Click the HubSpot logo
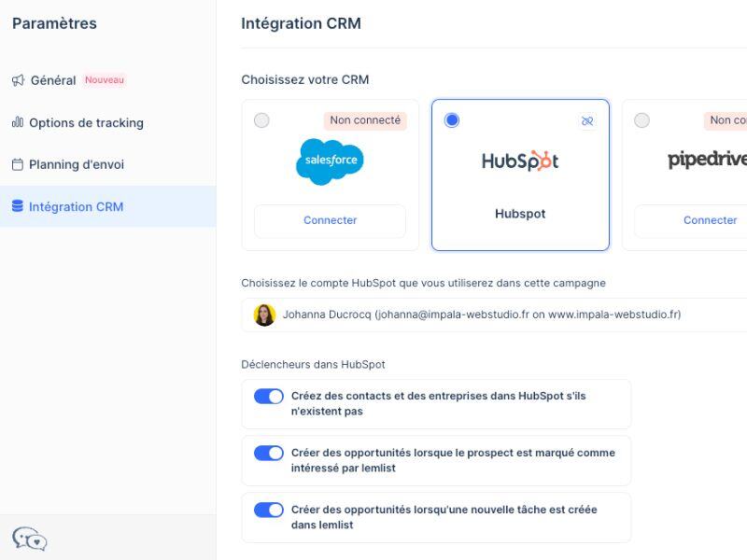The height and width of the screenshot is (560, 747). click(x=520, y=161)
